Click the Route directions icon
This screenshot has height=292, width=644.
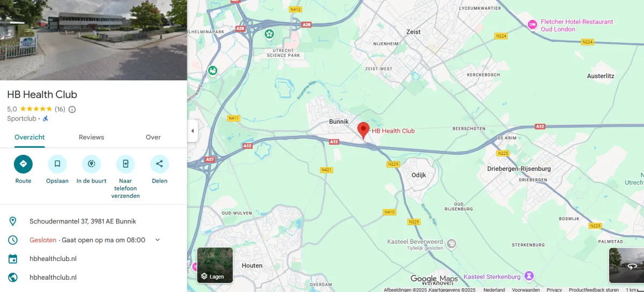(23, 164)
